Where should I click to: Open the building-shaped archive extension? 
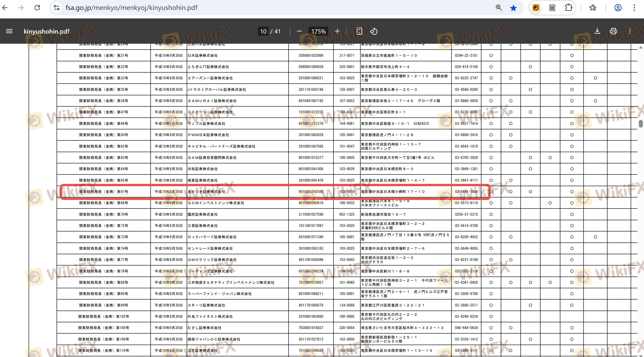[x=552, y=8]
